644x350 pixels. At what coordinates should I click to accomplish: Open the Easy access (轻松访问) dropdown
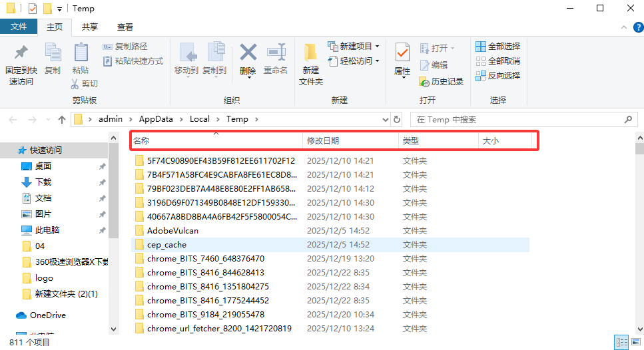(x=353, y=61)
